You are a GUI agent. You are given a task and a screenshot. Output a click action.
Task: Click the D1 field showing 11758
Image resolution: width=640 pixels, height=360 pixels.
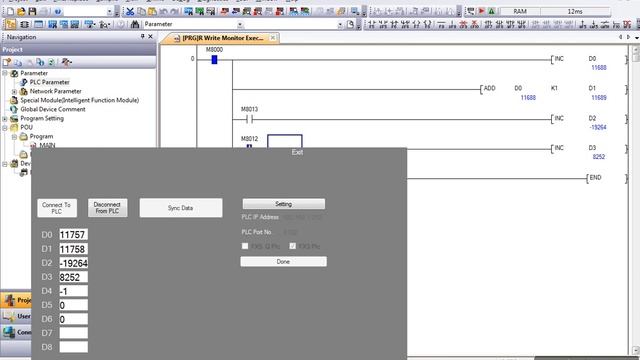pos(73,249)
